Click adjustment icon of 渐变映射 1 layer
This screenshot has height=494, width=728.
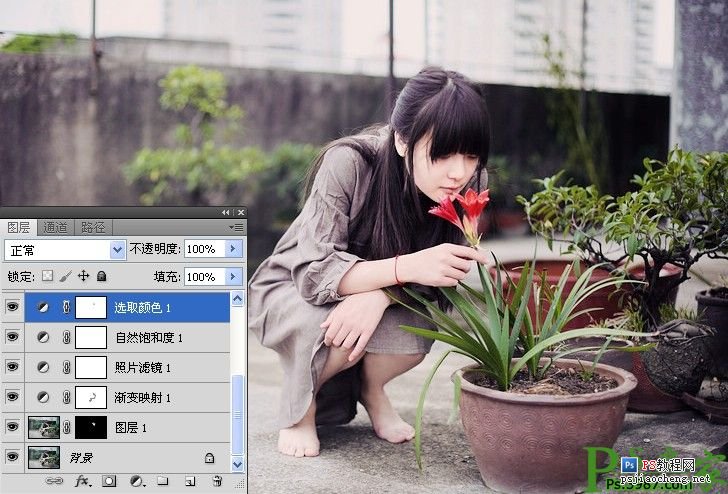point(43,397)
